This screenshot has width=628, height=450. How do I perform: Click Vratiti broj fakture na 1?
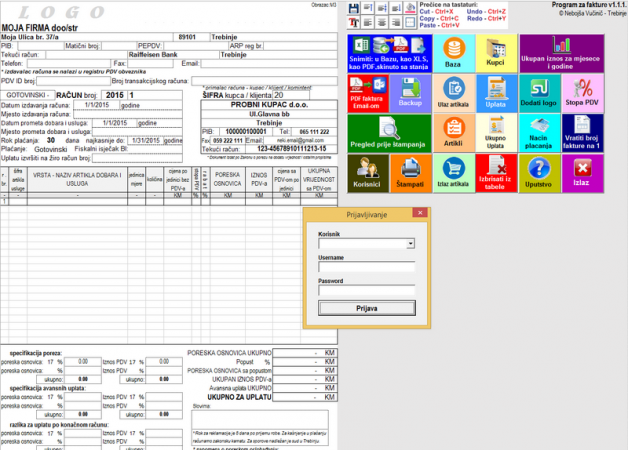tap(582, 133)
